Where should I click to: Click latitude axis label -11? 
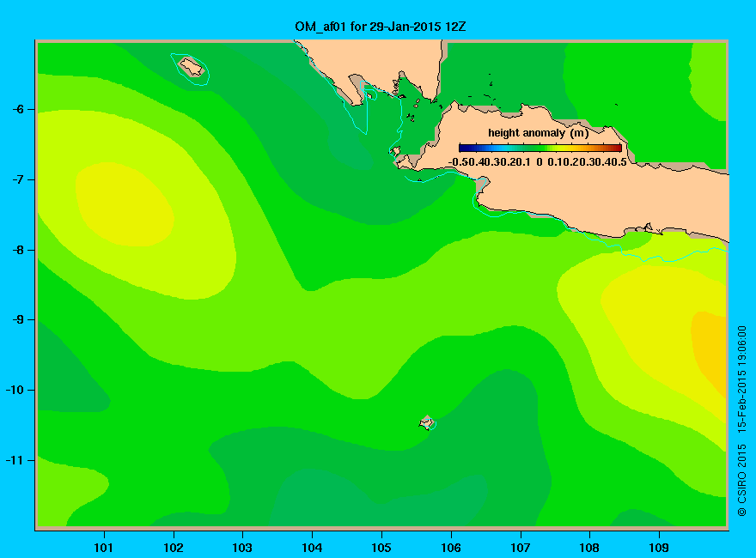(15, 460)
